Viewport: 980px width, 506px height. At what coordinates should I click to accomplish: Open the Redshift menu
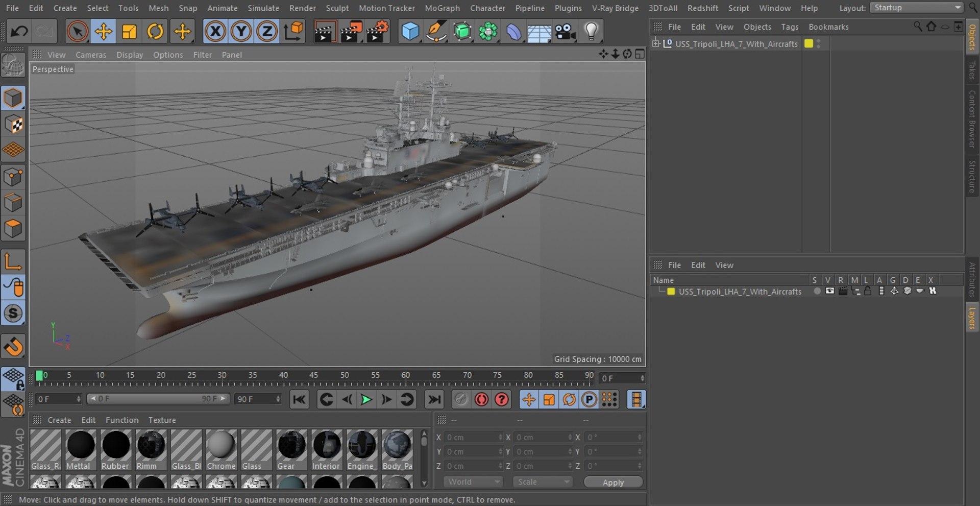point(702,8)
